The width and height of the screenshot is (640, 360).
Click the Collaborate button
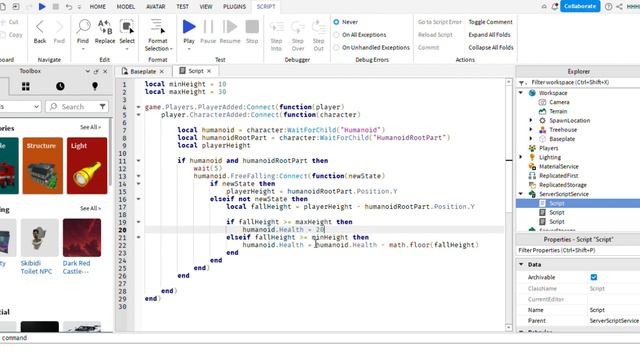[580, 7]
